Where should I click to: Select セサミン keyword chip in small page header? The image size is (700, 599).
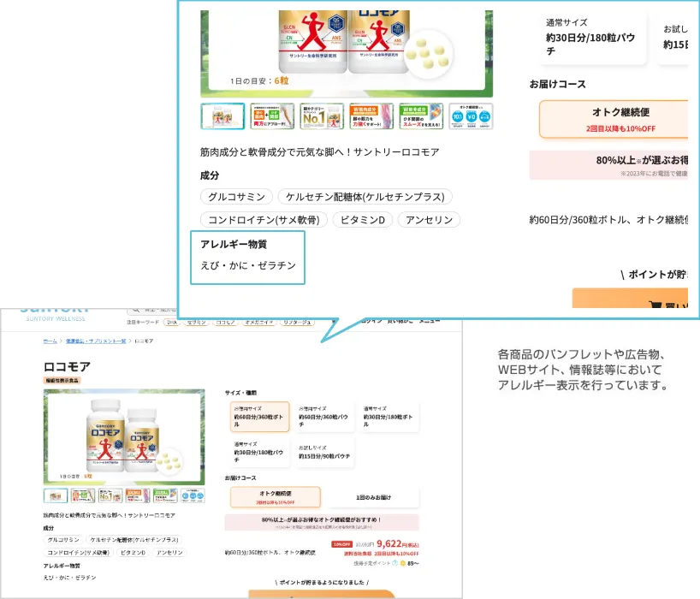click(197, 322)
